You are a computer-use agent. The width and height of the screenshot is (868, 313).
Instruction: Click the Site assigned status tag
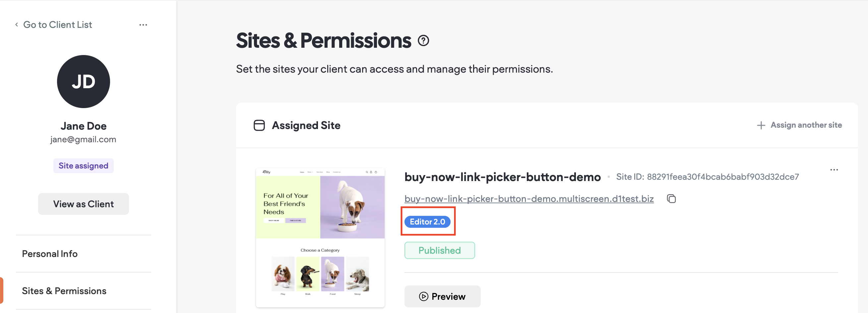pyautogui.click(x=83, y=166)
